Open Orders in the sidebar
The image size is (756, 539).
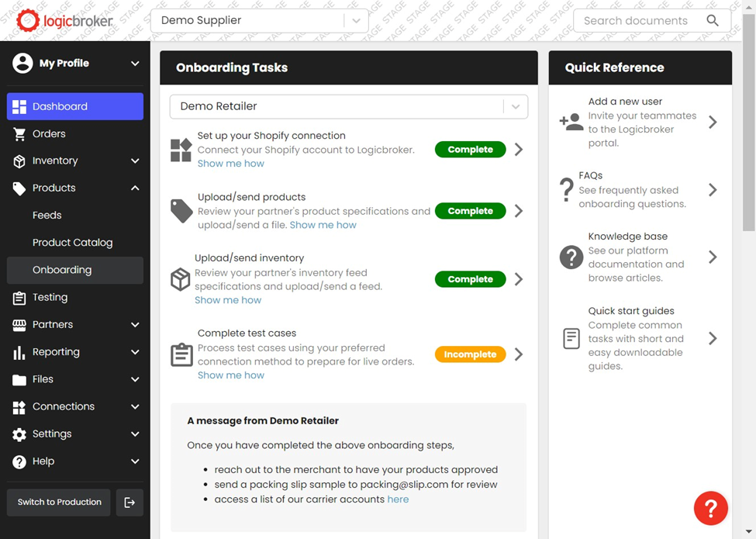(x=49, y=134)
